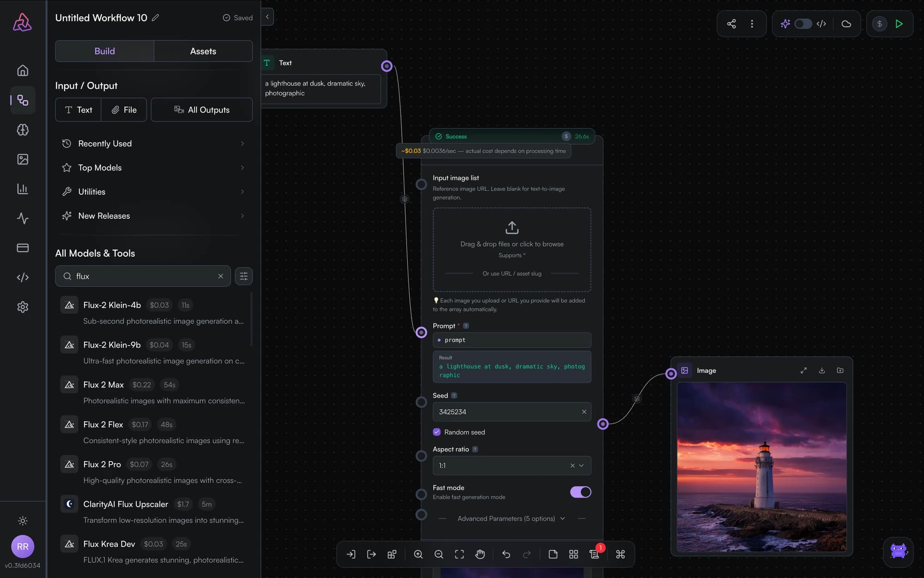Expand the Recently Used category
Viewport: 924px width, 578px height.
153,143
